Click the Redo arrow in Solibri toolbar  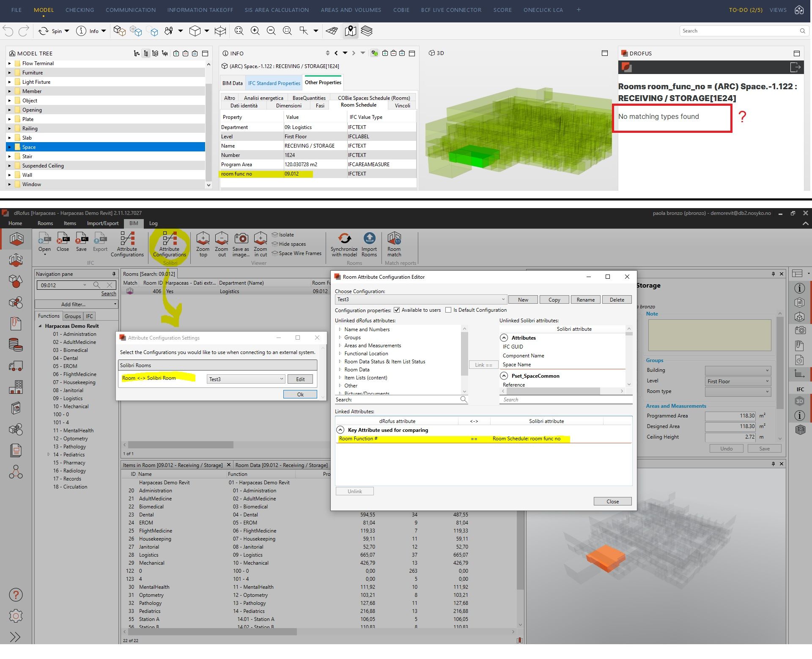(24, 31)
